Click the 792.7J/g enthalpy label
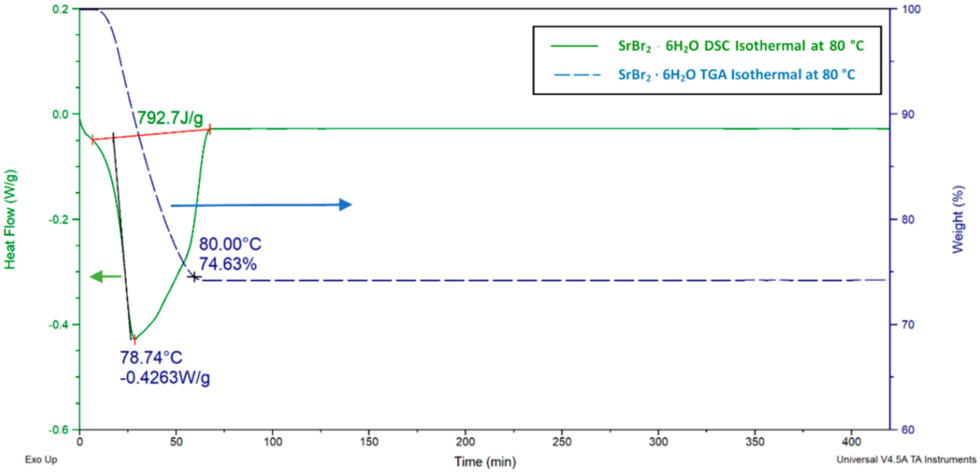This screenshot has height=474, width=980. tap(170, 118)
